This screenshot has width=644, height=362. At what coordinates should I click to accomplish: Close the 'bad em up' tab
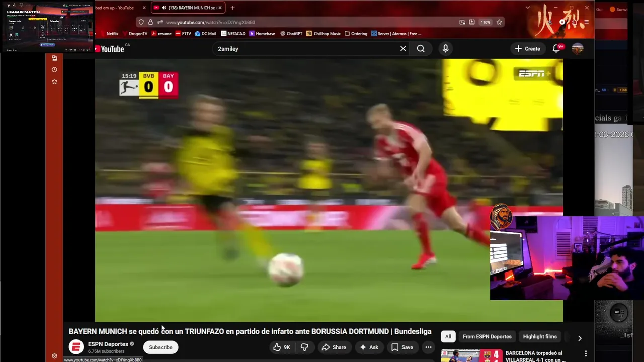pos(144,8)
